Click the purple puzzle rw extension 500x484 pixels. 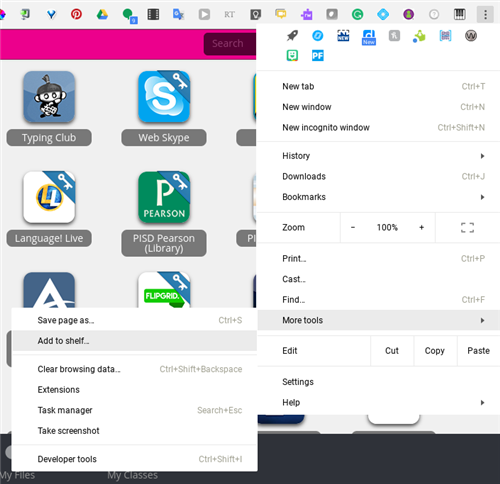(x=307, y=14)
